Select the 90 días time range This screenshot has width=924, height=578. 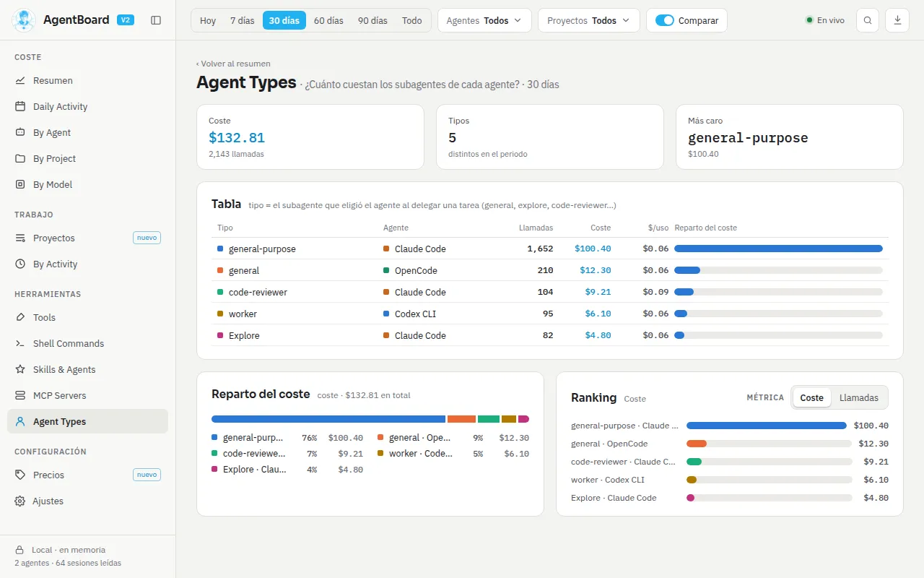point(372,20)
